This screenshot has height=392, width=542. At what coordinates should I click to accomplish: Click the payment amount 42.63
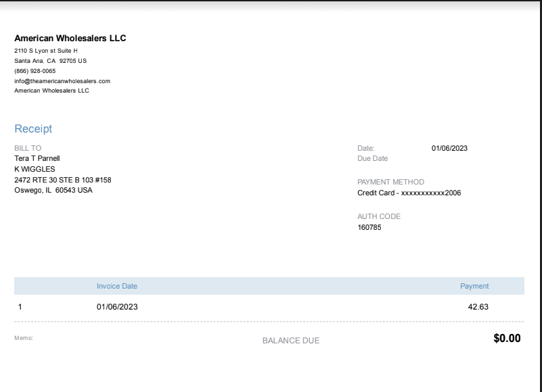pos(478,307)
